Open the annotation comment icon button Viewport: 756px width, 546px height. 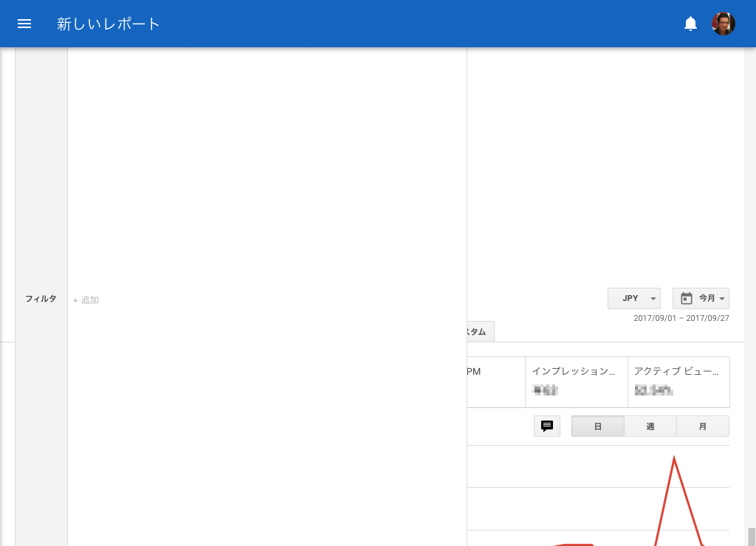click(x=547, y=426)
